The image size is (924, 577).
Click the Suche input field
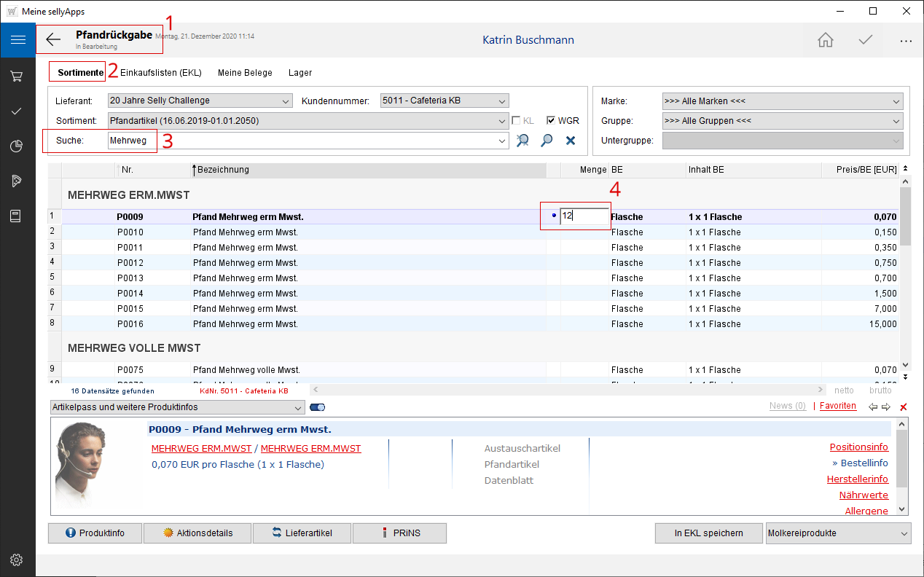coord(306,141)
